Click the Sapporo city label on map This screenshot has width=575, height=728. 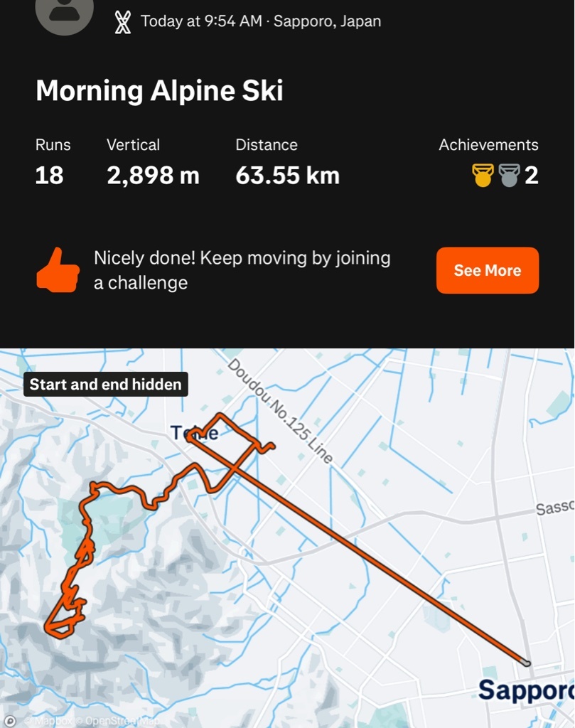[526, 690]
